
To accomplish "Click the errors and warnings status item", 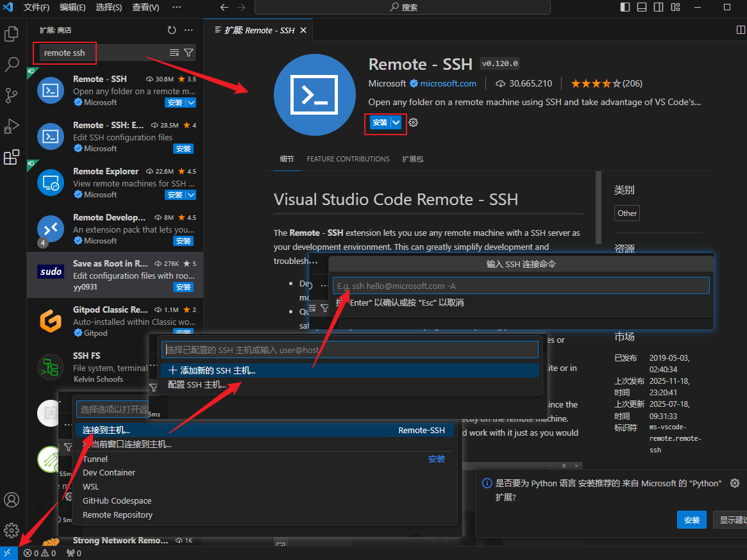I will [40, 553].
